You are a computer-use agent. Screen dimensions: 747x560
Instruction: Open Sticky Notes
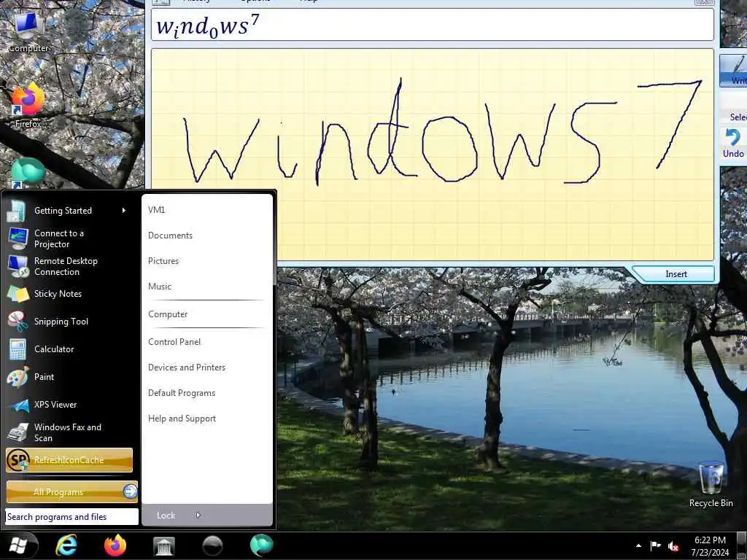[69, 294]
